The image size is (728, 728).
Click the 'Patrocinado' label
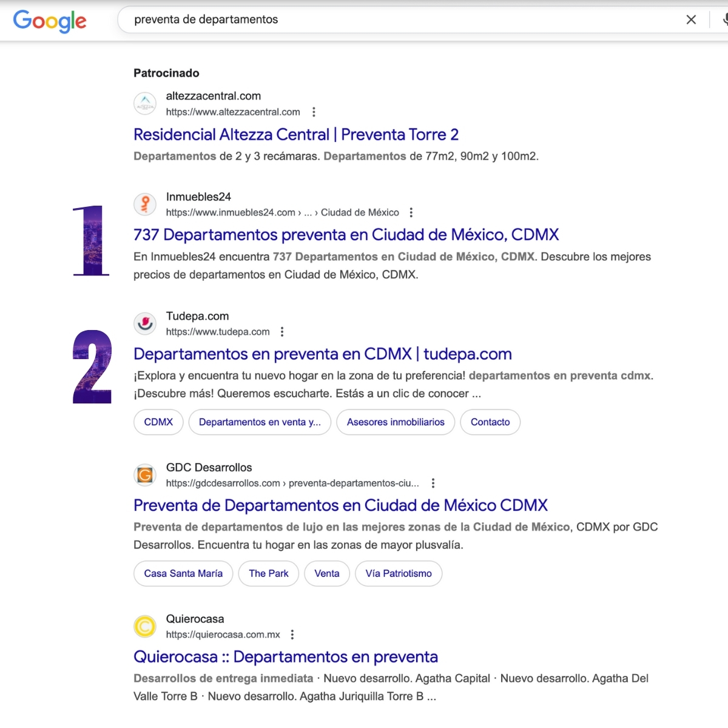tap(166, 73)
